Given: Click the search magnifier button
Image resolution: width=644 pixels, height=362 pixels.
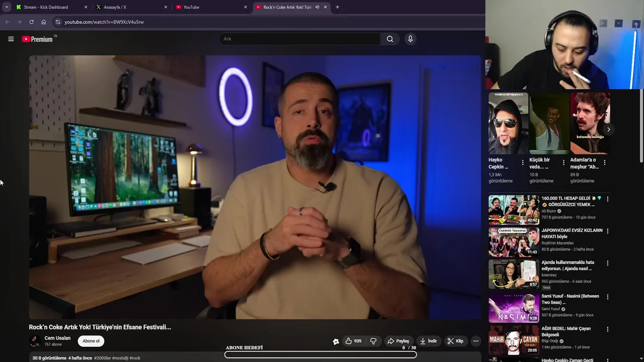Looking at the screenshot, I should (390, 39).
